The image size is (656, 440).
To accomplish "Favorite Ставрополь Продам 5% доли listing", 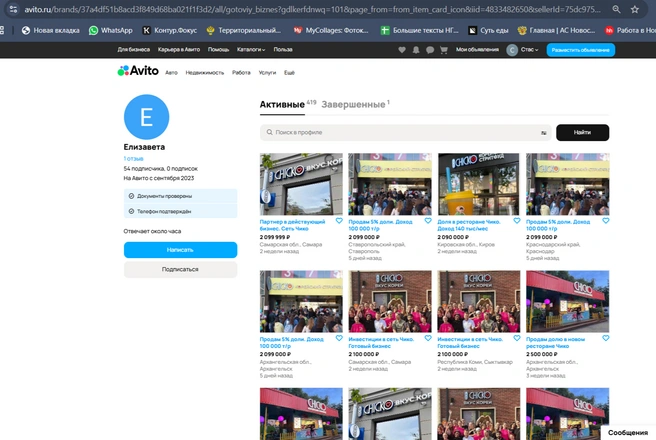I will click(428, 220).
